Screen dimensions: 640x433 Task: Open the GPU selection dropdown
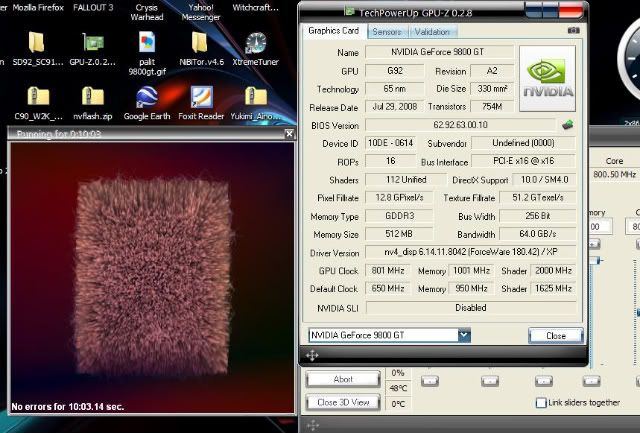pos(464,335)
